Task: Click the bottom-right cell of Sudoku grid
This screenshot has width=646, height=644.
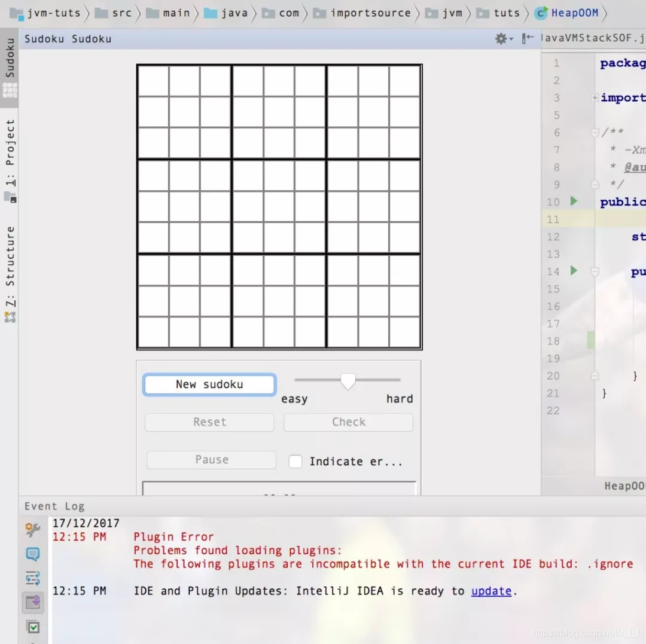Action: [404, 332]
